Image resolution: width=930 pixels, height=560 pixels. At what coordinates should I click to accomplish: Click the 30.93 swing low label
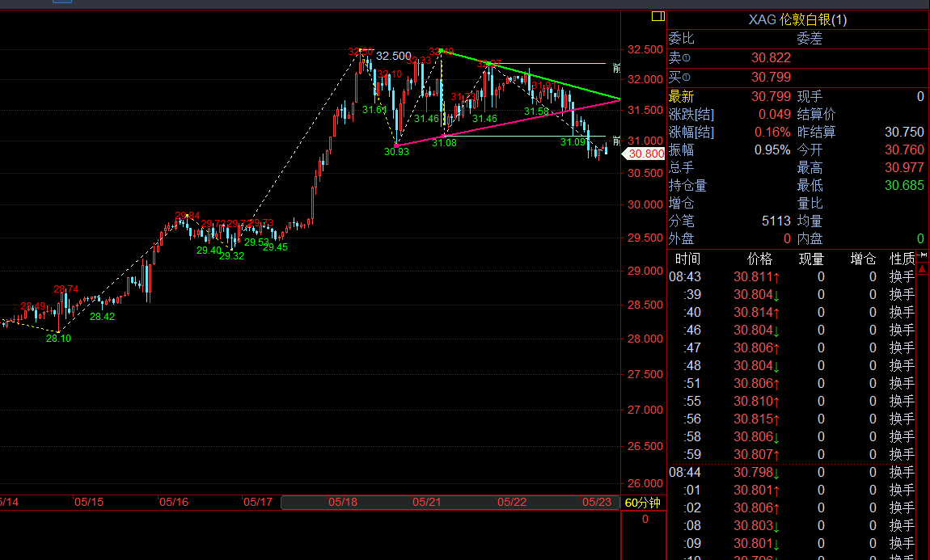click(396, 152)
